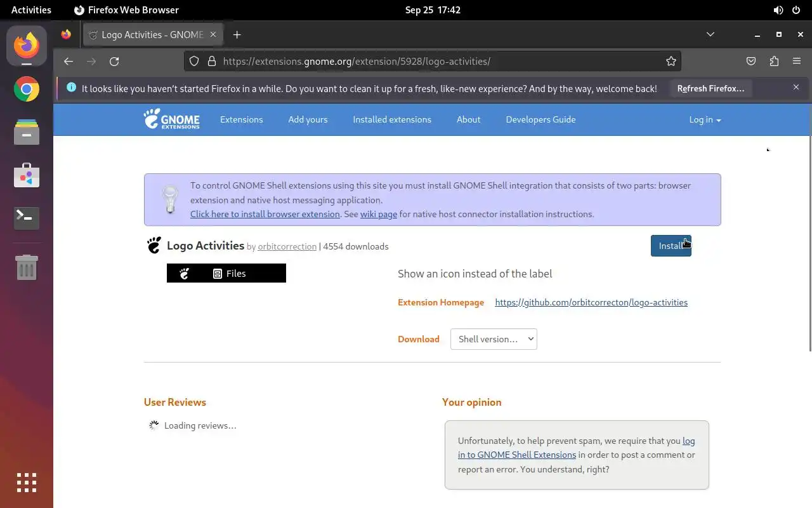Click the Install button
Image resolution: width=812 pixels, height=508 pixels.
(671, 246)
